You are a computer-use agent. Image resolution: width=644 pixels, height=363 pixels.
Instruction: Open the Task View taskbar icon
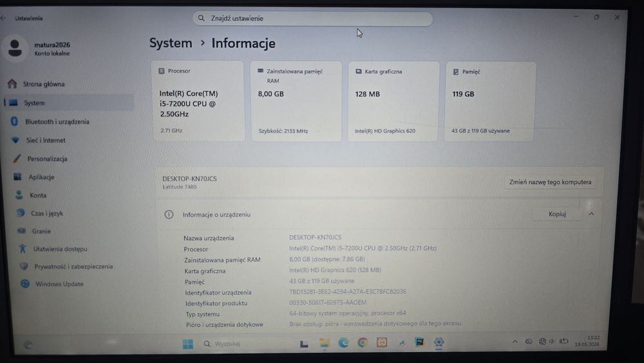304,344
